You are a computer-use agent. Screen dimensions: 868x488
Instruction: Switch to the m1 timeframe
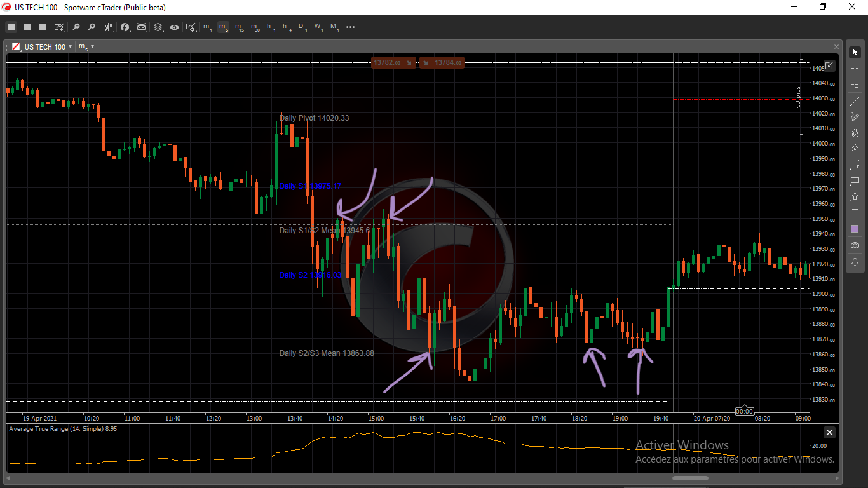208,27
